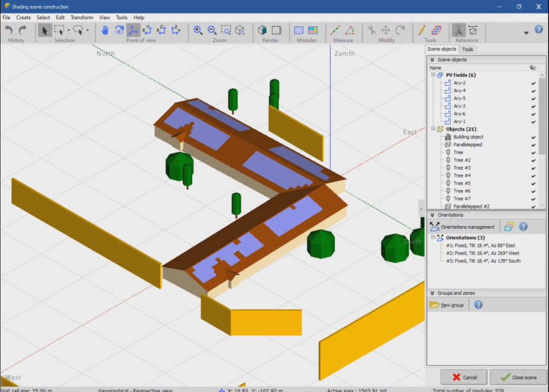Click the realistic render cube icon

(262, 30)
